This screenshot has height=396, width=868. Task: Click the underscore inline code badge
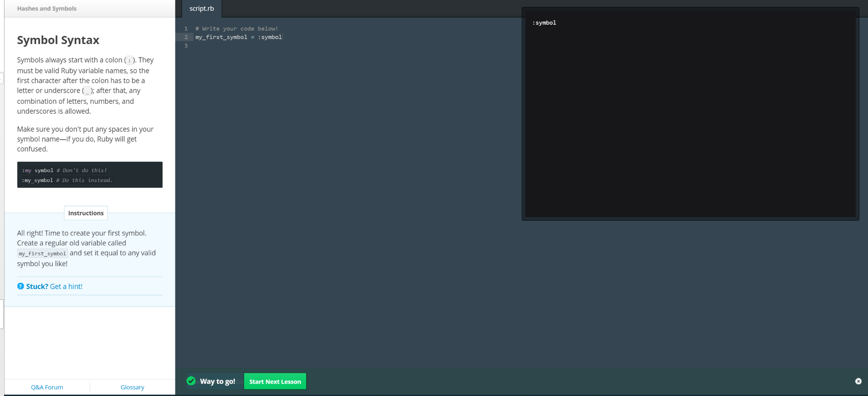click(x=88, y=91)
